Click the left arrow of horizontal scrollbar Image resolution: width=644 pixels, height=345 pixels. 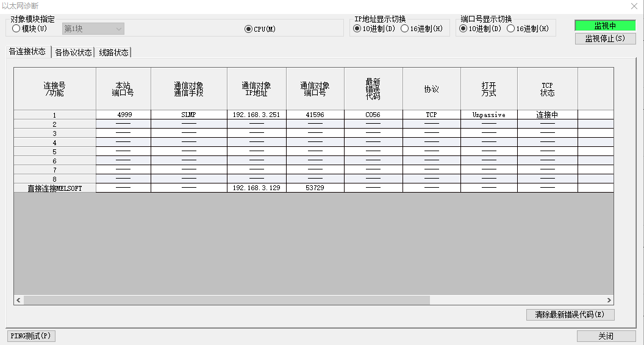coord(19,301)
